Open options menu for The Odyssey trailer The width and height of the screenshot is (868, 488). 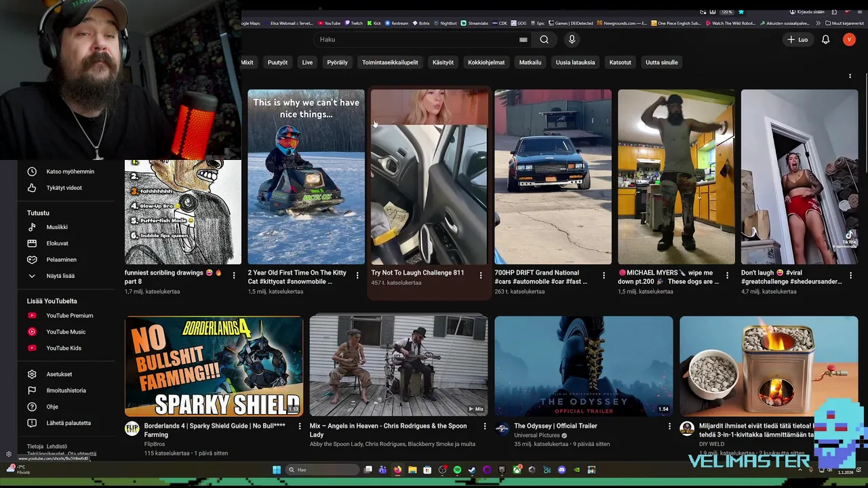coord(669,426)
